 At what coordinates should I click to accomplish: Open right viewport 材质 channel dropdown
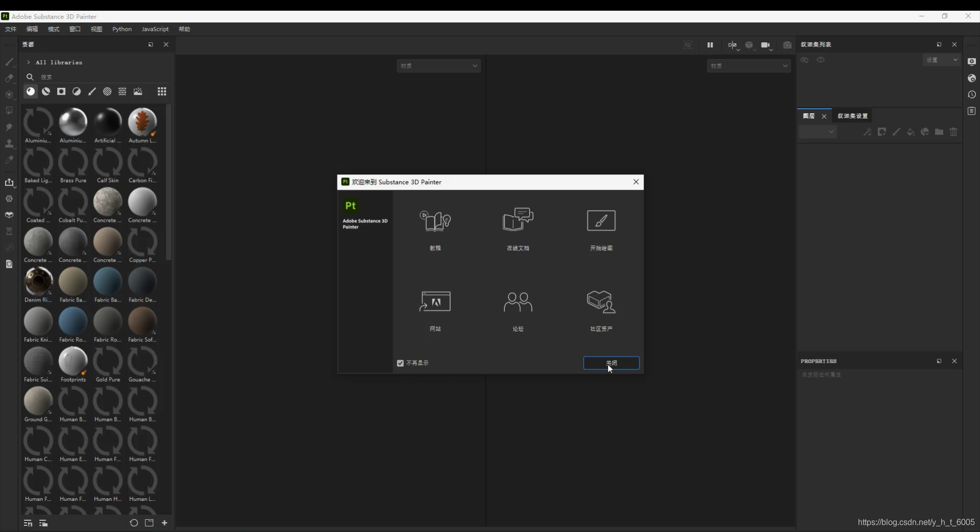tap(749, 66)
